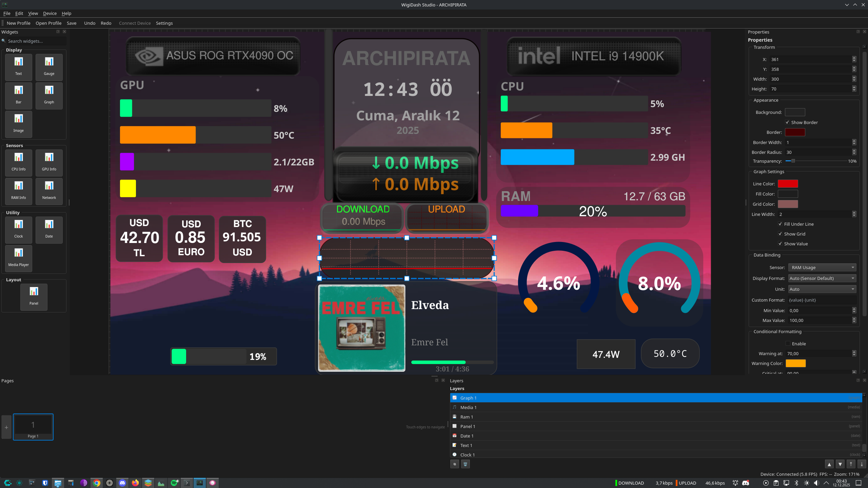Open the Unit dropdown set to Auto
The image size is (868, 488).
tap(822, 289)
